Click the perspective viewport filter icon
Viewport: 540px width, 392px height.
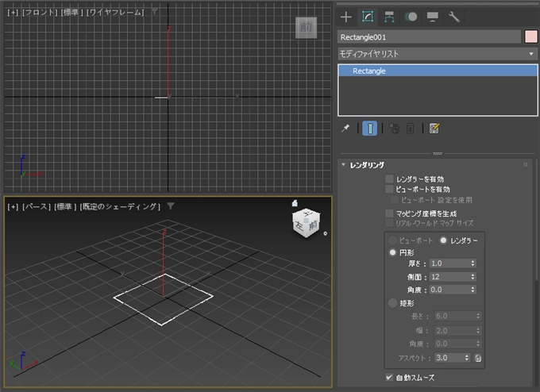[x=171, y=206]
